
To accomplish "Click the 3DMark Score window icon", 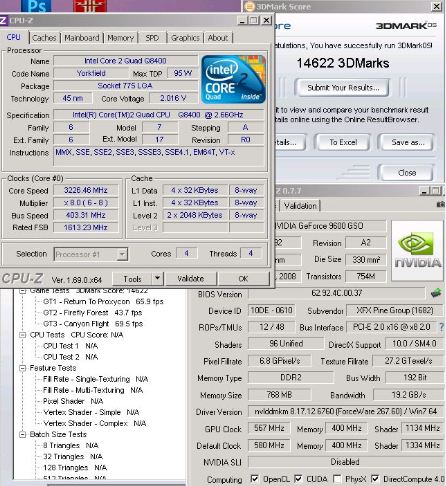I will pyautogui.click(x=250, y=6).
